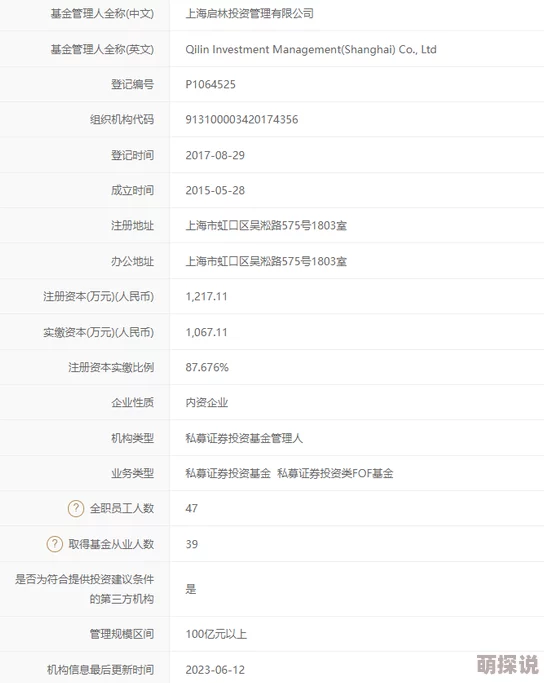Click help icon beside 全职员工人数
Screen dimensions: 544x683
click(76, 508)
